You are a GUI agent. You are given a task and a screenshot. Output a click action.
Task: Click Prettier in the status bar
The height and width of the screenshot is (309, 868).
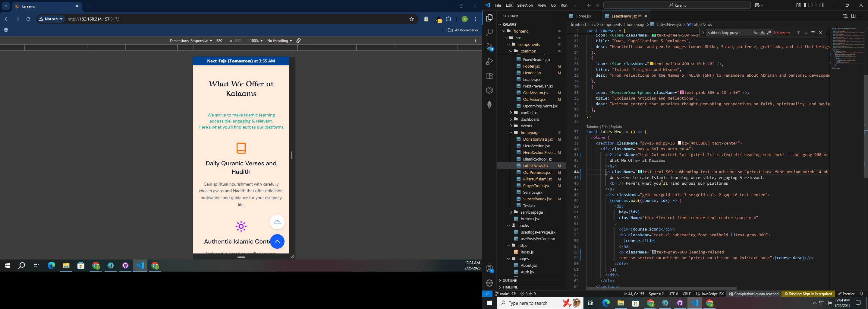click(846, 294)
